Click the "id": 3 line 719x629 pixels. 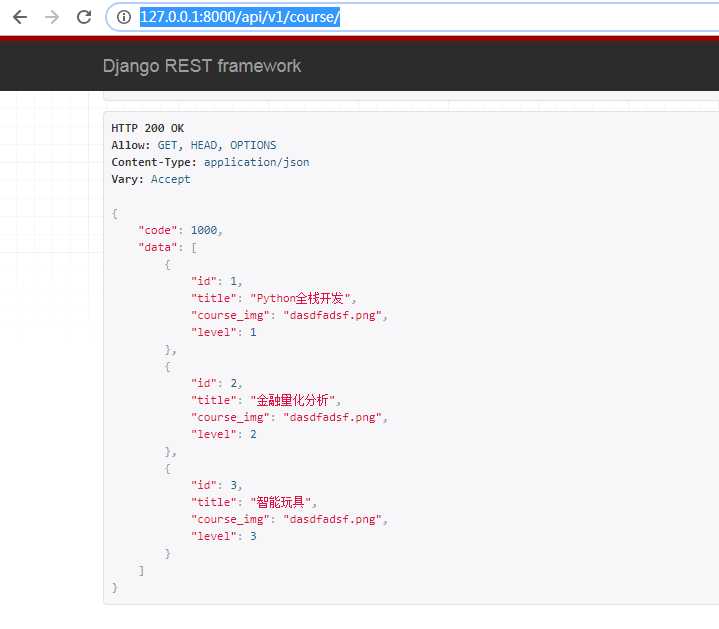pos(216,485)
